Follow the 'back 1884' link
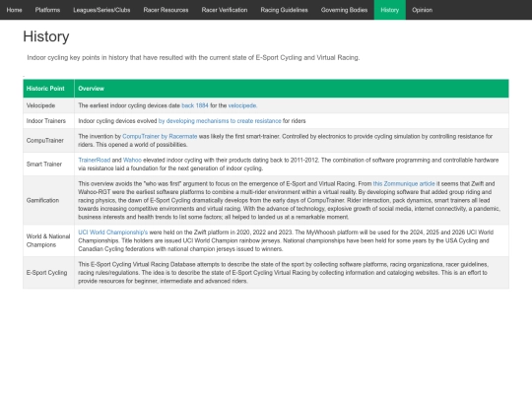The height and width of the screenshot is (399, 532). (x=195, y=105)
